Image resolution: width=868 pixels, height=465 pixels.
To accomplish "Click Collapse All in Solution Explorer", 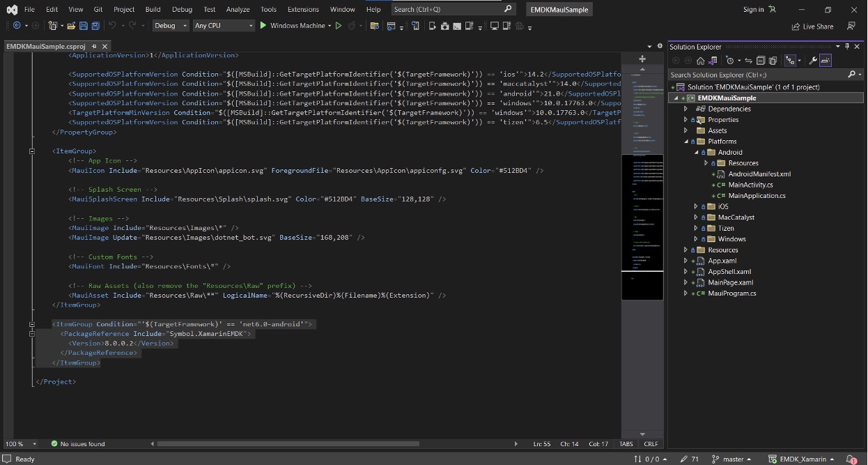I will (x=761, y=61).
